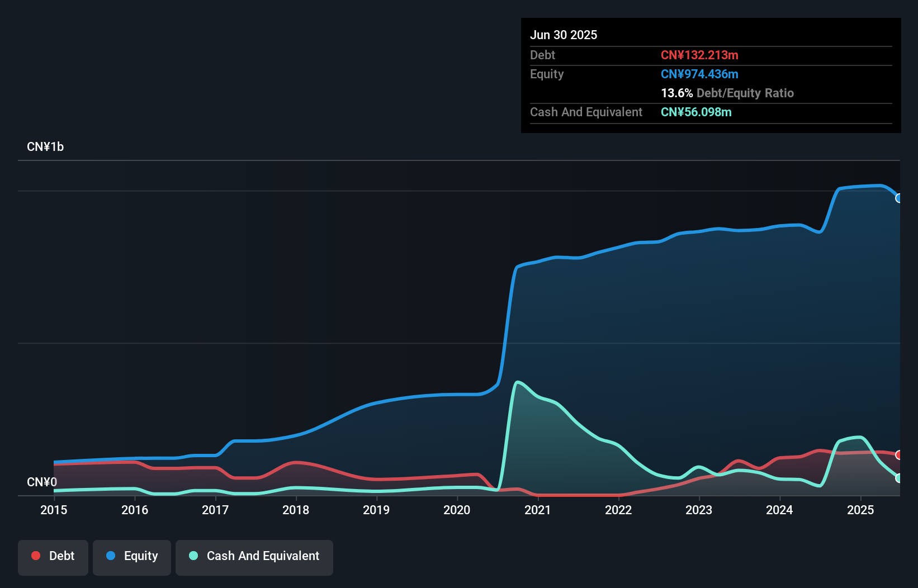The width and height of the screenshot is (918, 588).
Task: Click the 2018 x-axis label
Action: tap(296, 510)
